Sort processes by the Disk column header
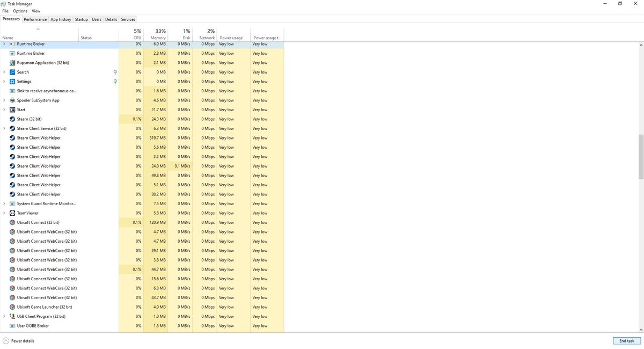 180,34
